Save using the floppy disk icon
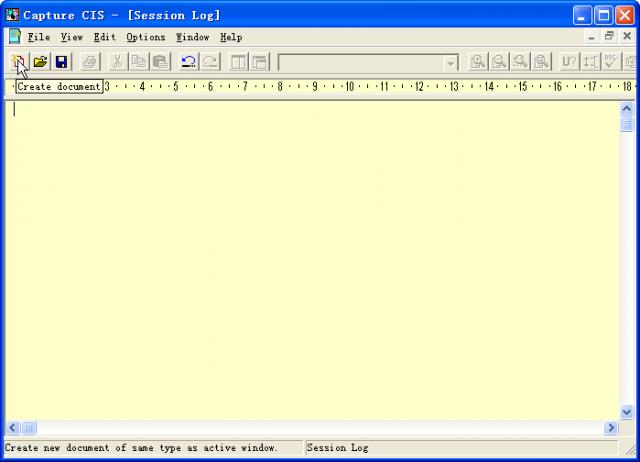The width and height of the screenshot is (640, 462). click(x=61, y=62)
